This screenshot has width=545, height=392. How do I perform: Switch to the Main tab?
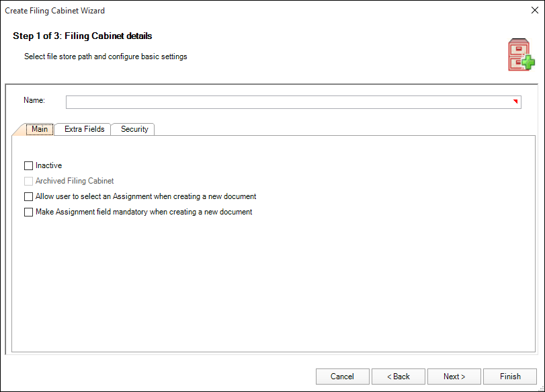tap(40, 129)
